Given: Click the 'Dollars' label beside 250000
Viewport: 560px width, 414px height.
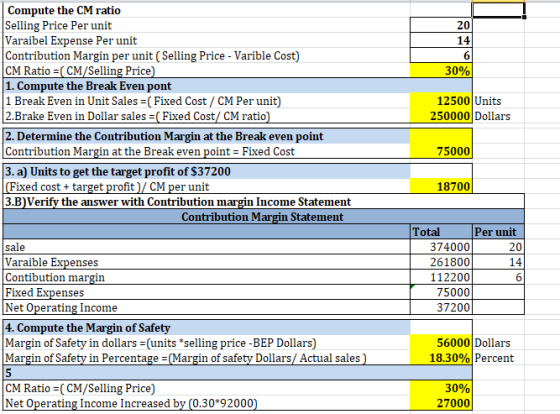Looking at the screenshot, I should [492, 116].
